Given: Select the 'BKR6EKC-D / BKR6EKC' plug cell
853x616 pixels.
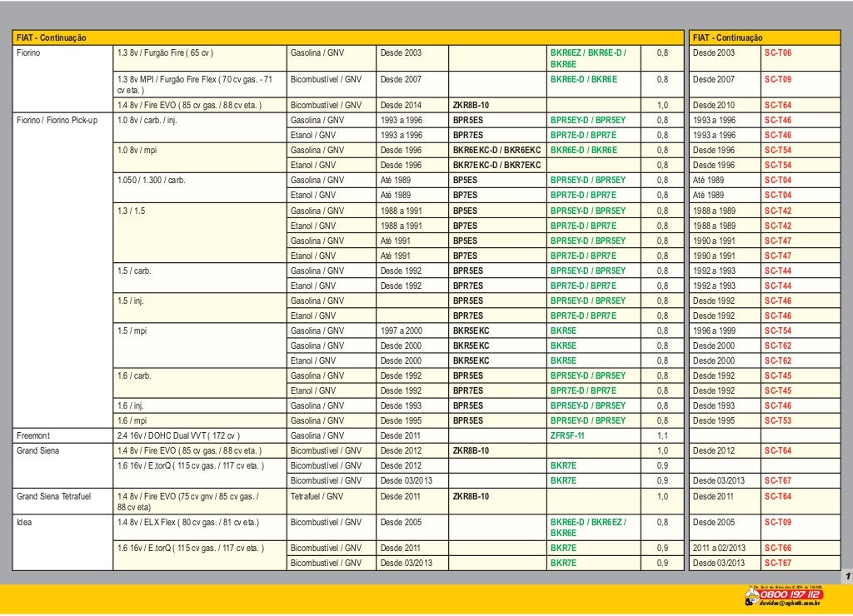Looking at the screenshot, I should (x=497, y=150).
